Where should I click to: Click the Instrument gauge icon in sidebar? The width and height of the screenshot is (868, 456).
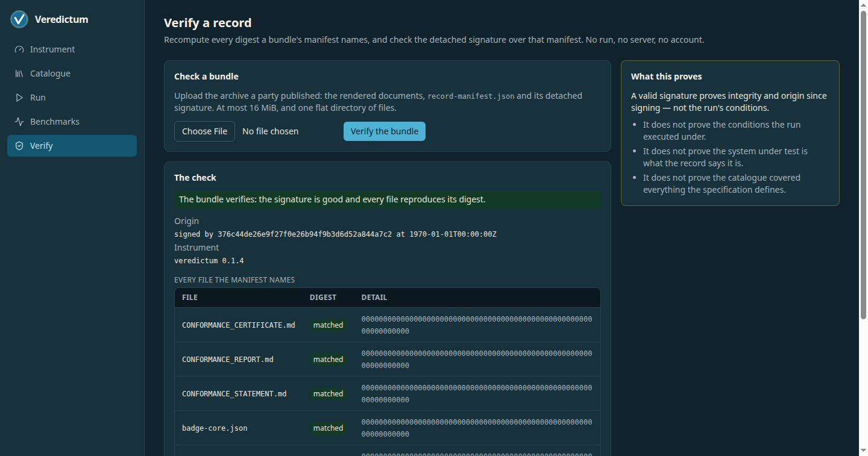(19, 49)
